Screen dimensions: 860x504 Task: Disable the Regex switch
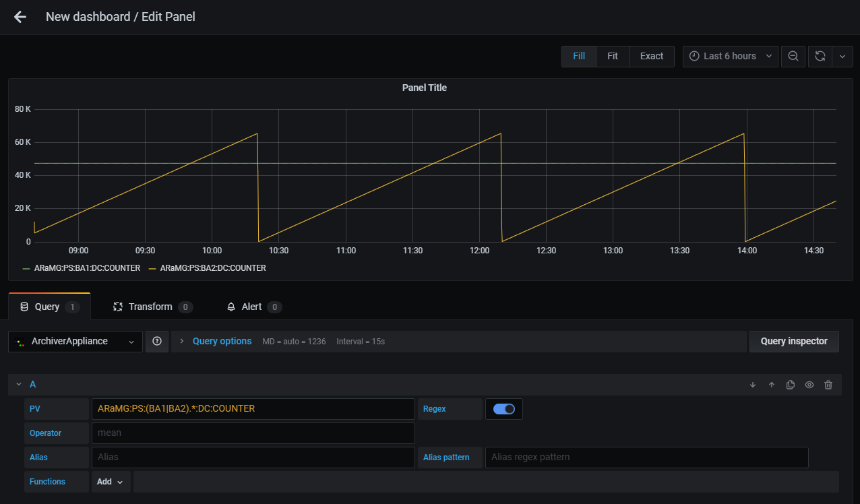504,409
